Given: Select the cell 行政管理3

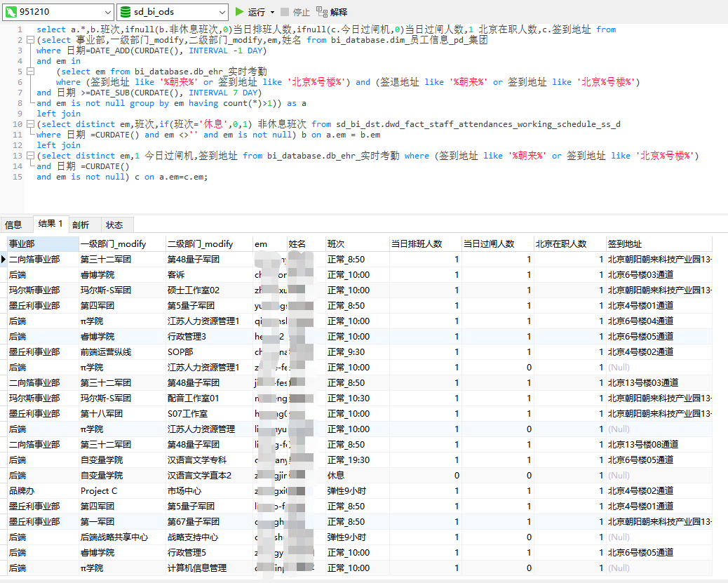Looking at the screenshot, I should tap(209, 336).
